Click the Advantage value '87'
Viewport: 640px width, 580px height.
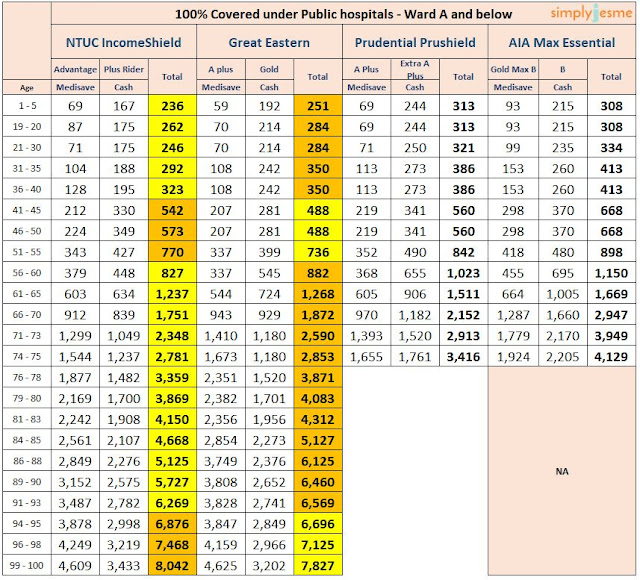coord(75,127)
